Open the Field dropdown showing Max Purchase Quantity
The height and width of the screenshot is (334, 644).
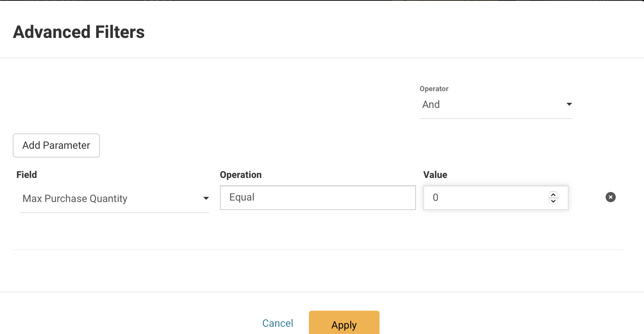(114, 199)
